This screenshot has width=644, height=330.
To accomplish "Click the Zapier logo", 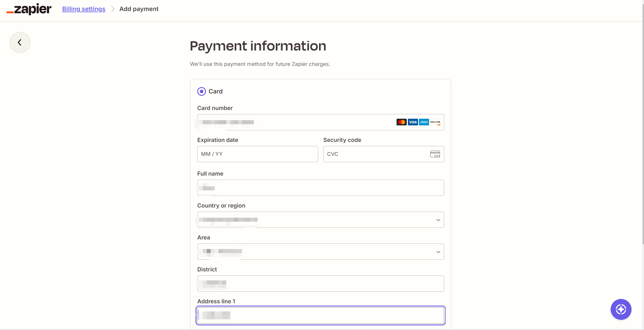I will [29, 9].
